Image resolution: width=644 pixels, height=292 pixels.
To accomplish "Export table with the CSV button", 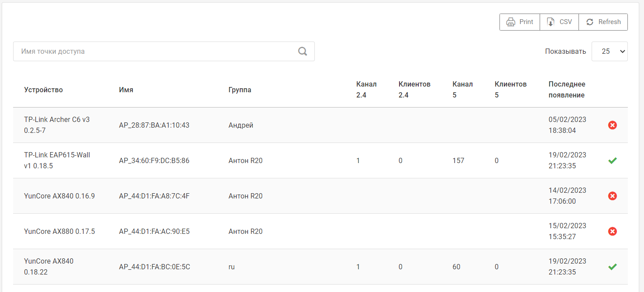I will click(x=559, y=22).
